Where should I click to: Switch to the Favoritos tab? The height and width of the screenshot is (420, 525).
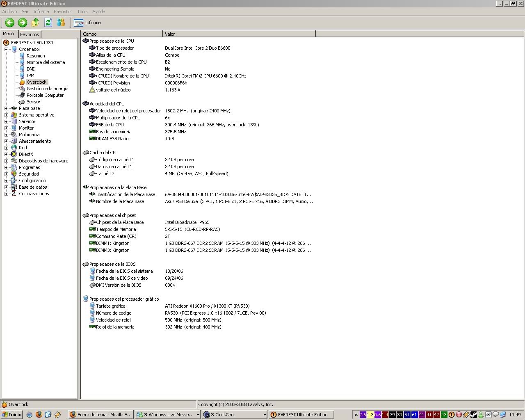[30, 34]
